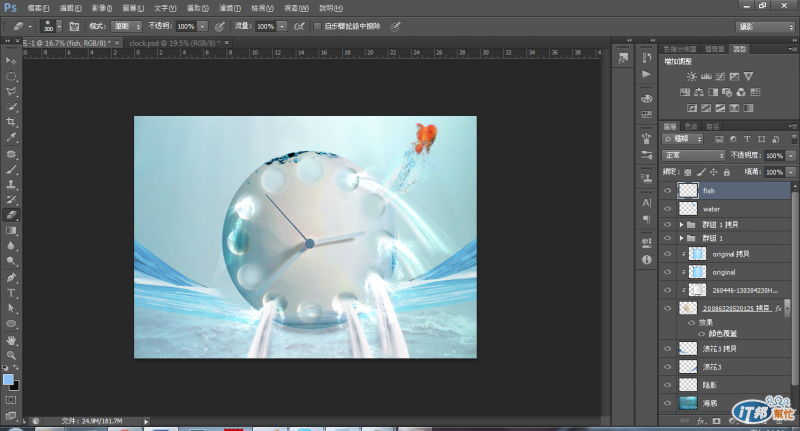The image size is (800, 431).
Task: Select the Eyedropper tool
Action: coord(12,137)
